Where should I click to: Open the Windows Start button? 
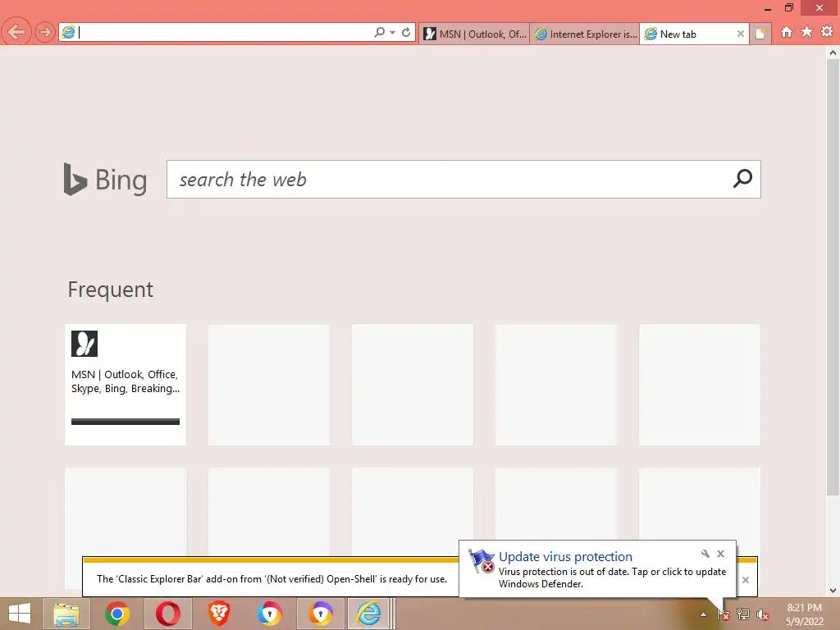click(20, 614)
